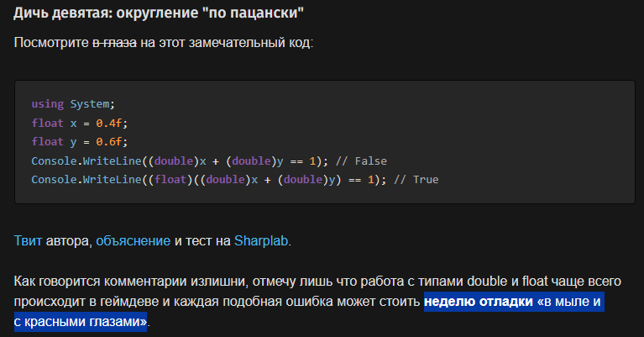This screenshot has width=644, height=337.
Task: Click the code line 'float y = 0.6f;'
Action: click(80, 142)
